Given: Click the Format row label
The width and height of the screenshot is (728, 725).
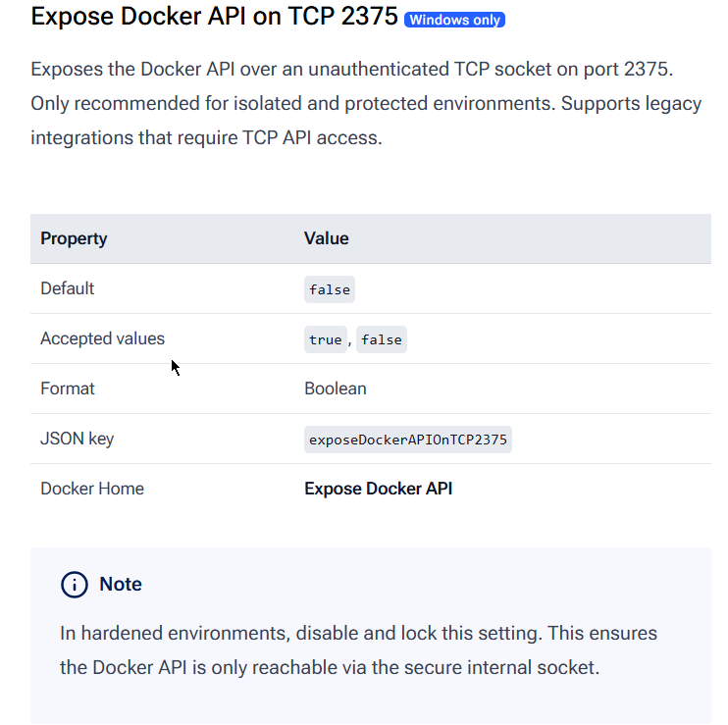Looking at the screenshot, I should [x=68, y=388].
